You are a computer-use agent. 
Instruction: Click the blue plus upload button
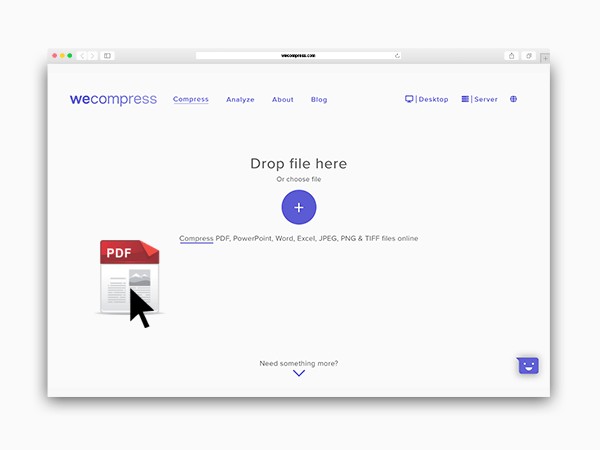[299, 207]
